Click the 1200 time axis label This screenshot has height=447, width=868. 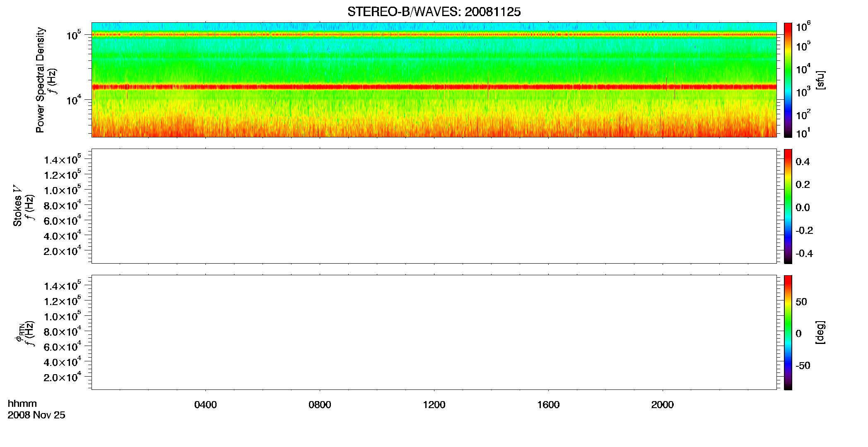click(x=434, y=405)
